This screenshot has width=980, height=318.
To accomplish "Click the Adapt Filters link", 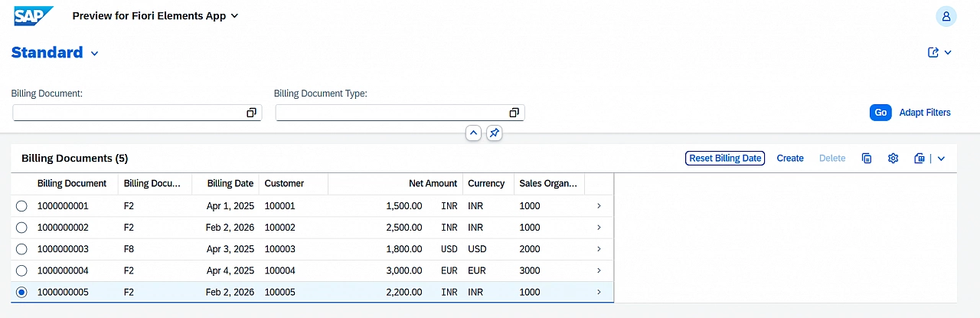I will 925,113.
